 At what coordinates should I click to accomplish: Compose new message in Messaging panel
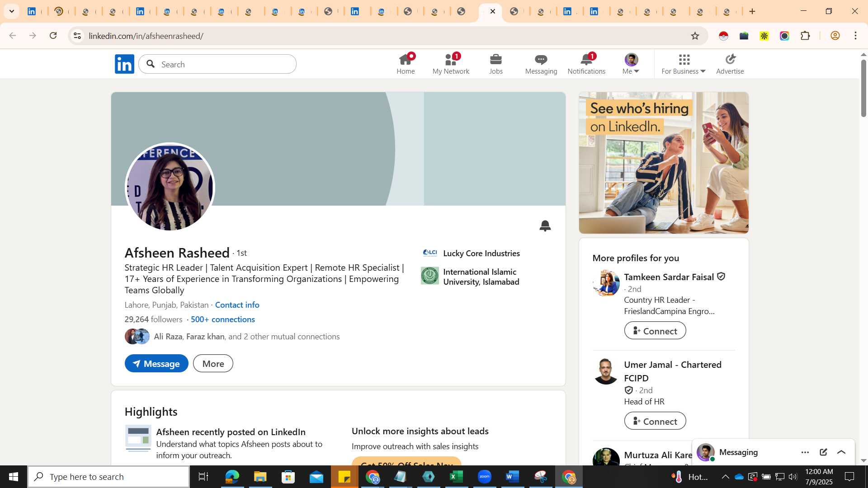pos(823,452)
